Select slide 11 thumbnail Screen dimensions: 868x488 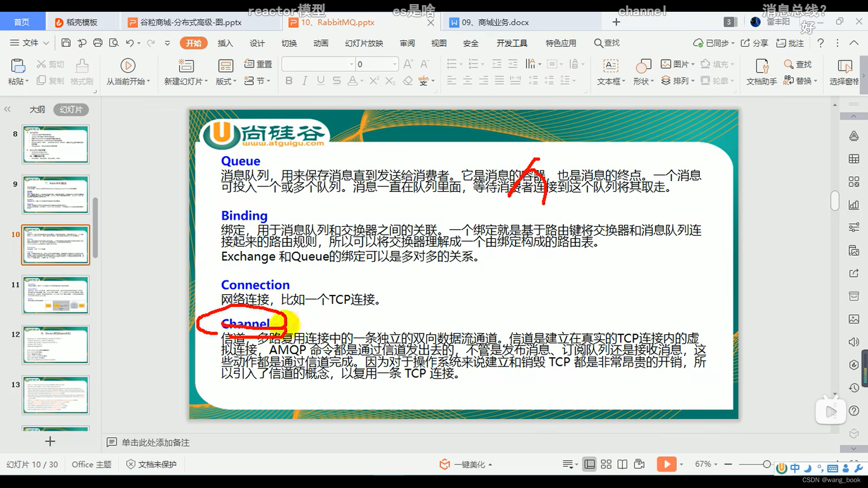(x=56, y=295)
